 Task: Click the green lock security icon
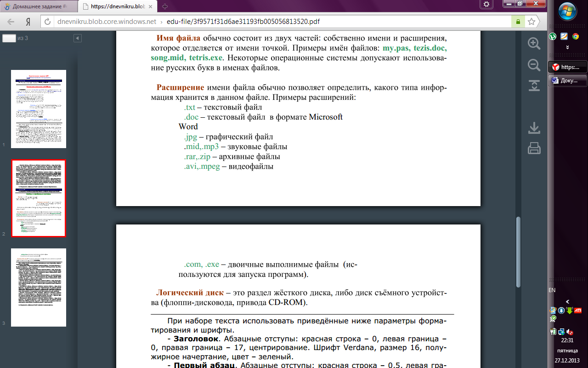tap(518, 22)
